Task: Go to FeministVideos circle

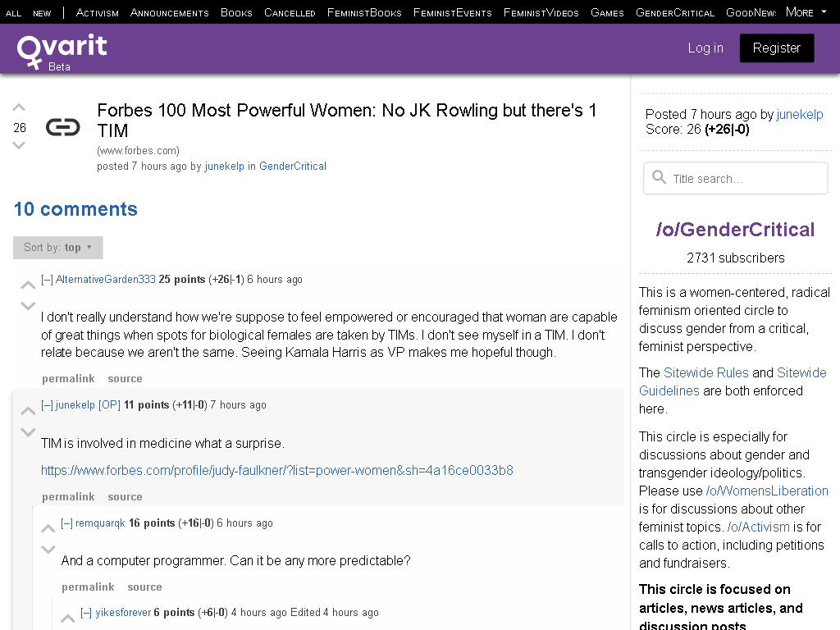Action: [x=541, y=12]
